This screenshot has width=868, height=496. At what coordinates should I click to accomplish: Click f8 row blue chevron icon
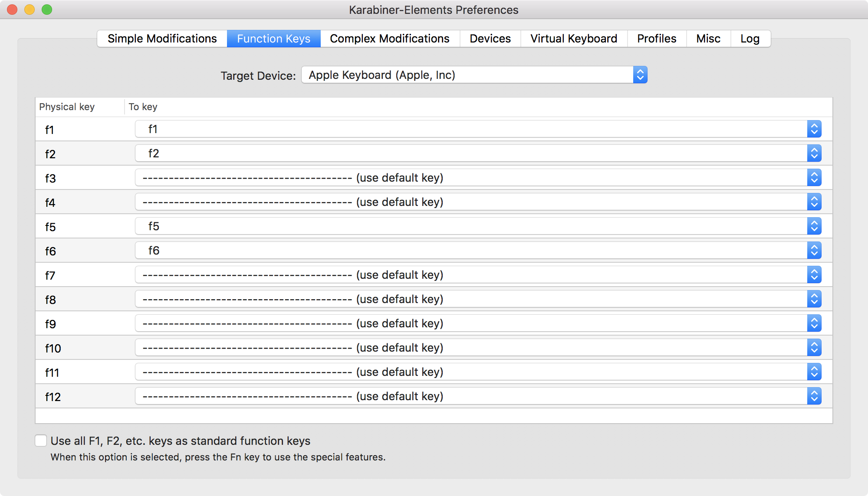point(814,299)
